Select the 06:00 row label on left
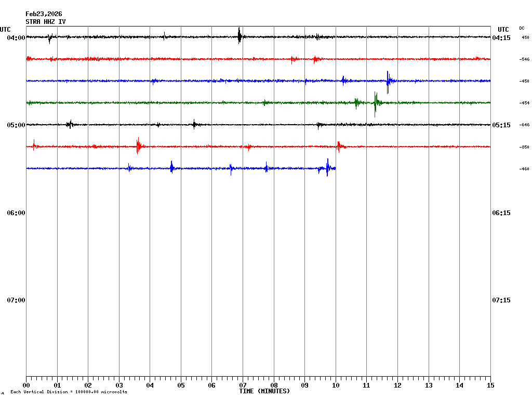 click(16, 213)
